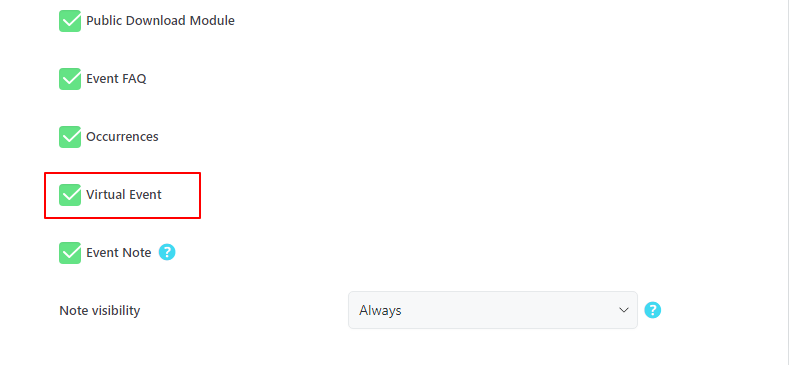Disable the Event FAQ option
789x365 pixels.
[x=70, y=79]
